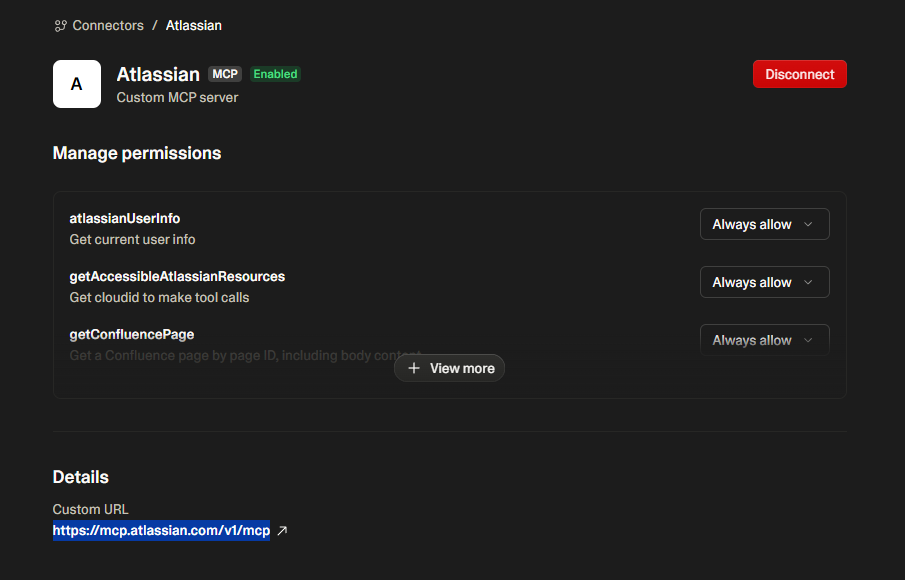This screenshot has height=580, width=905.
Task: Click the Manage permissions heading
Action: click(137, 153)
